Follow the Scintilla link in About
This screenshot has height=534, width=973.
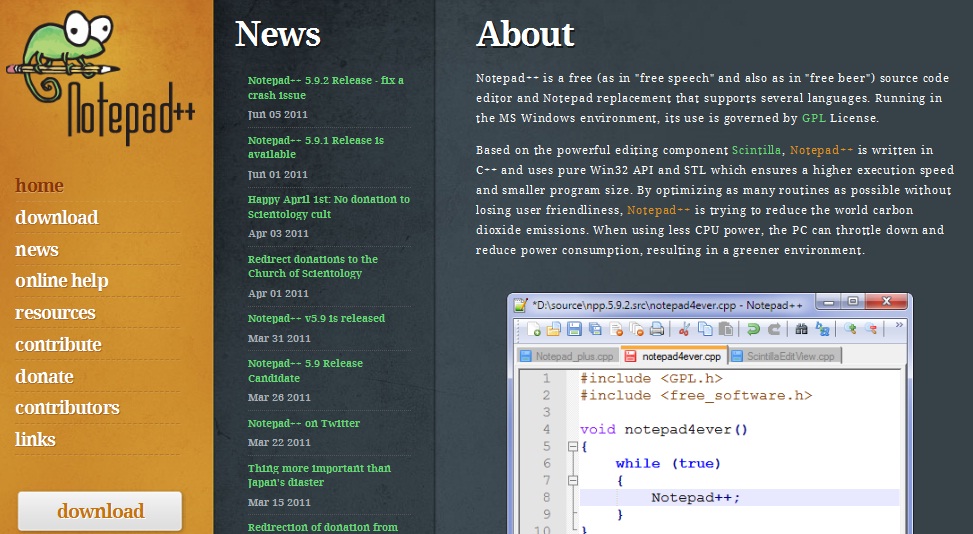(x=756, y=150)
